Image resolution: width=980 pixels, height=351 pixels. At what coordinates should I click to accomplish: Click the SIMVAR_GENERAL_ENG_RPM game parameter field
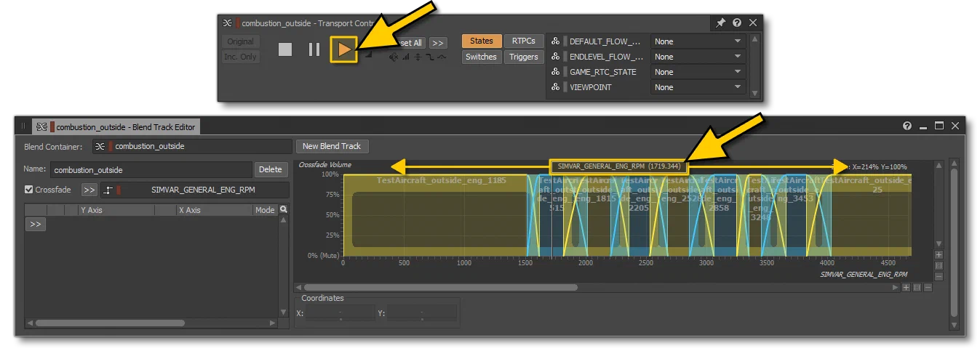(x=195, y=190)
